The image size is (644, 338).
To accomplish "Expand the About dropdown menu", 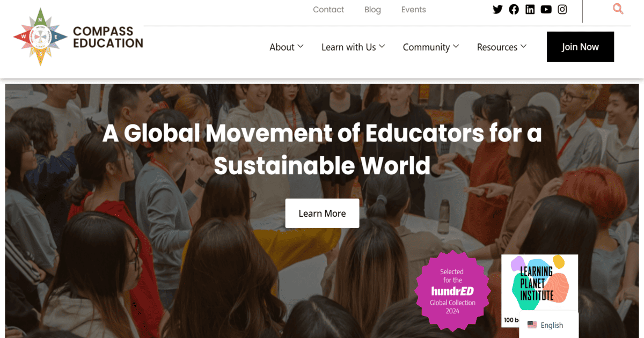I will pos(287,47).
